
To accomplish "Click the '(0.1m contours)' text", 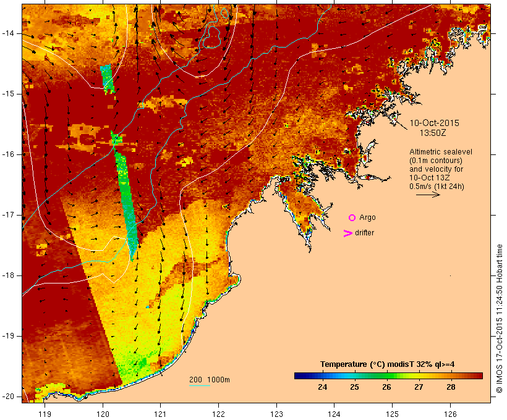I will pos(436,161).
